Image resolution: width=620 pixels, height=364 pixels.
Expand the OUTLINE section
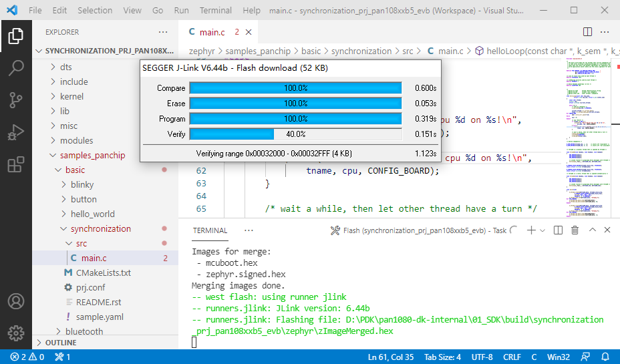105,342
